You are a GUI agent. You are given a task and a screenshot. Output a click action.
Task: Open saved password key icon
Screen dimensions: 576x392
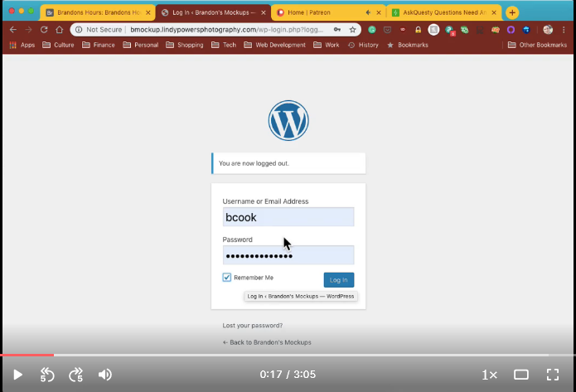(x=336, y=30)
